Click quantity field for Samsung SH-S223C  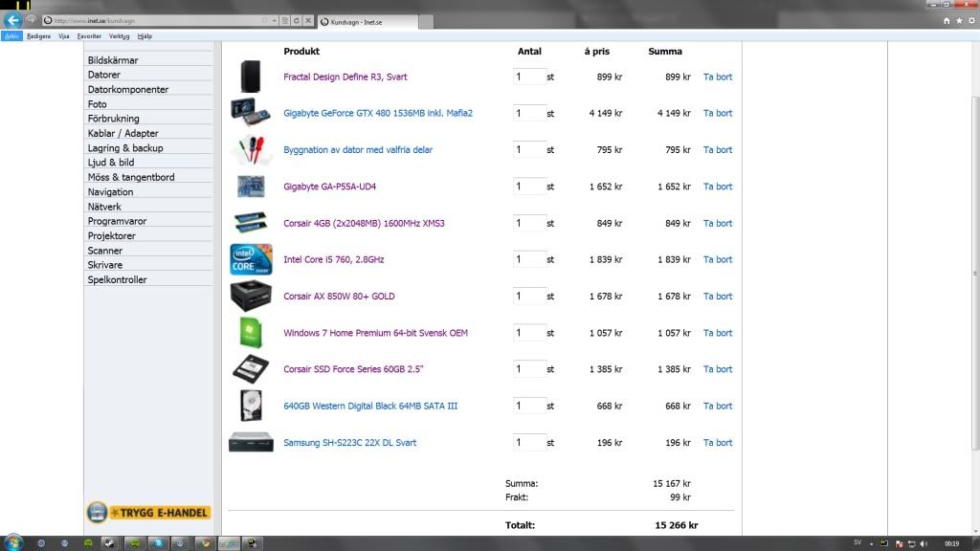coord(529,443)
